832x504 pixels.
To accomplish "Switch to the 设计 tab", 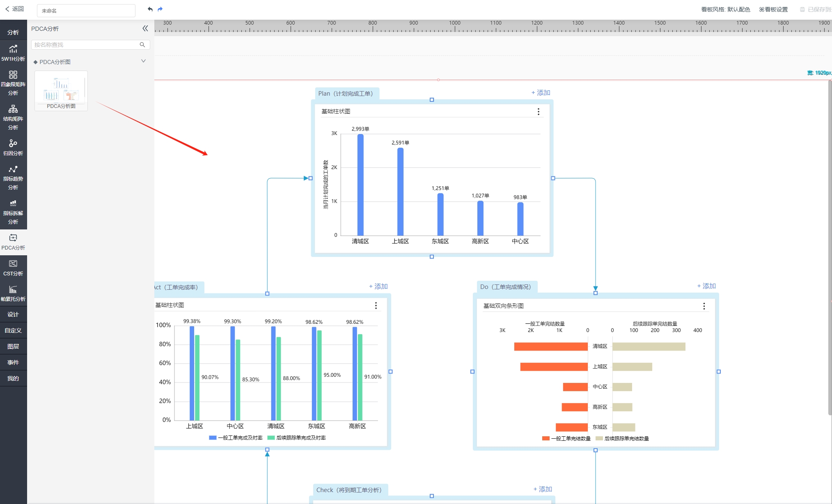I will pyautogui.click(x=13, y=314).
